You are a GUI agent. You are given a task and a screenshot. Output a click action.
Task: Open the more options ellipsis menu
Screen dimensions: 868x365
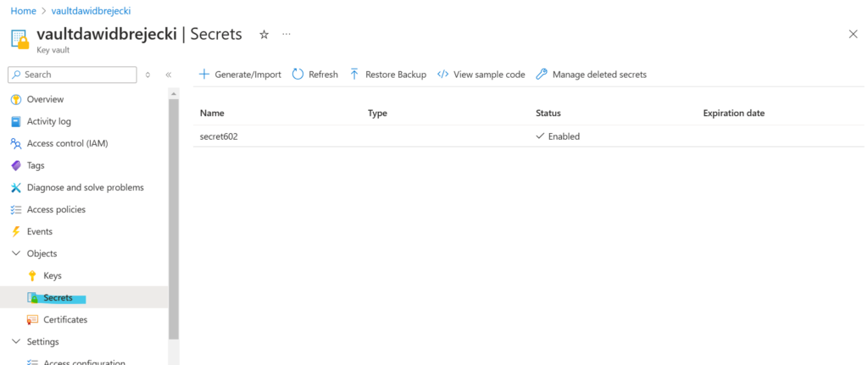click(287, 35)
